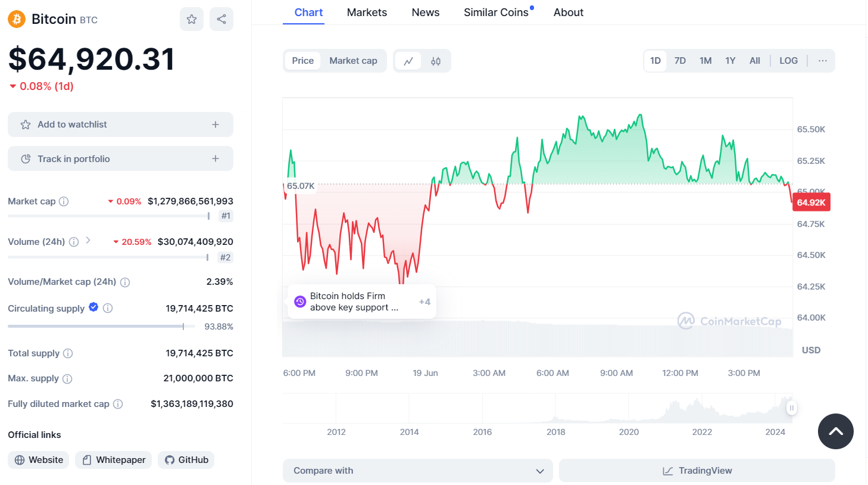Show Circulating supply info icon
The width and height of the screenshot is (868, 485).
pyautogui.click(x=108, y=308)
